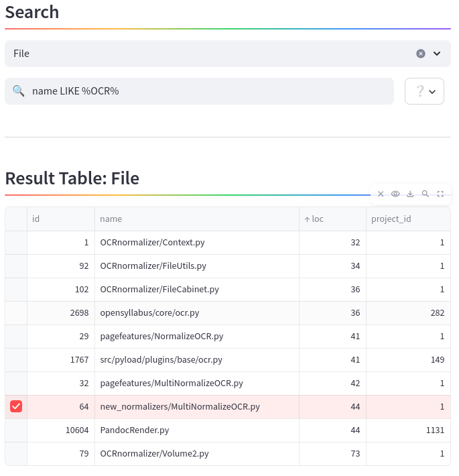Screen dimensions: 459x476
Task: Select the row for opensyllabus/core/ocr.py
Action: point(16,313)
